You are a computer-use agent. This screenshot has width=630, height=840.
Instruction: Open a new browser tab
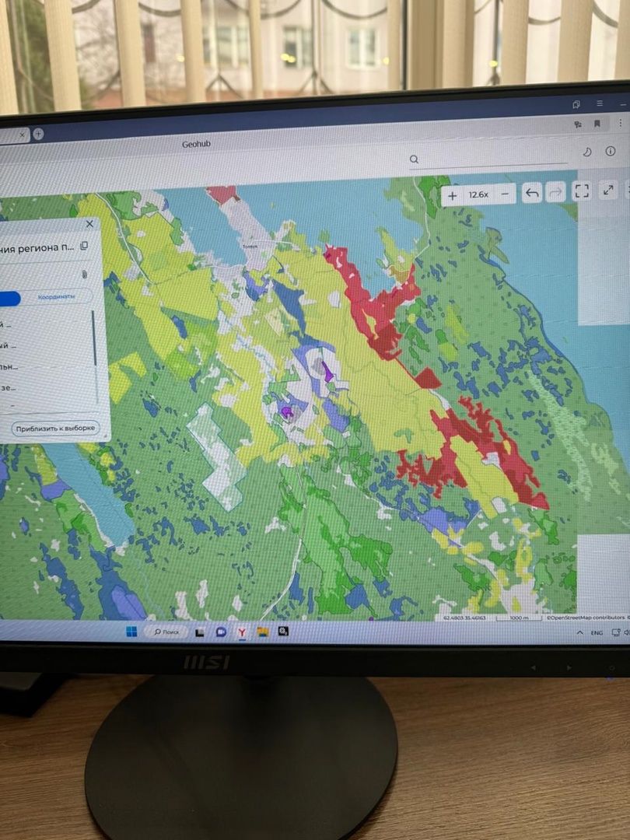pyautogui.click(x=38, y=134)
